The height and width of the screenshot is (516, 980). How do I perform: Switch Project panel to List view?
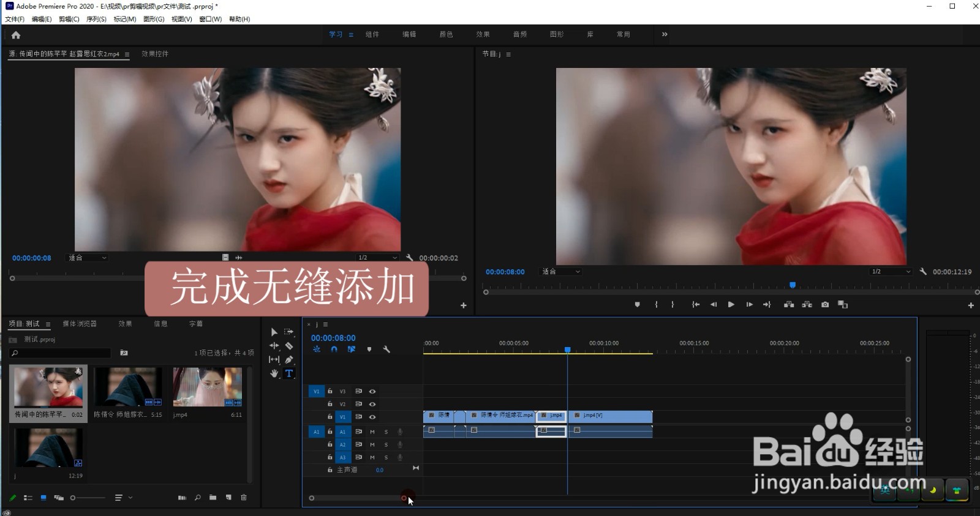point(28,498)
